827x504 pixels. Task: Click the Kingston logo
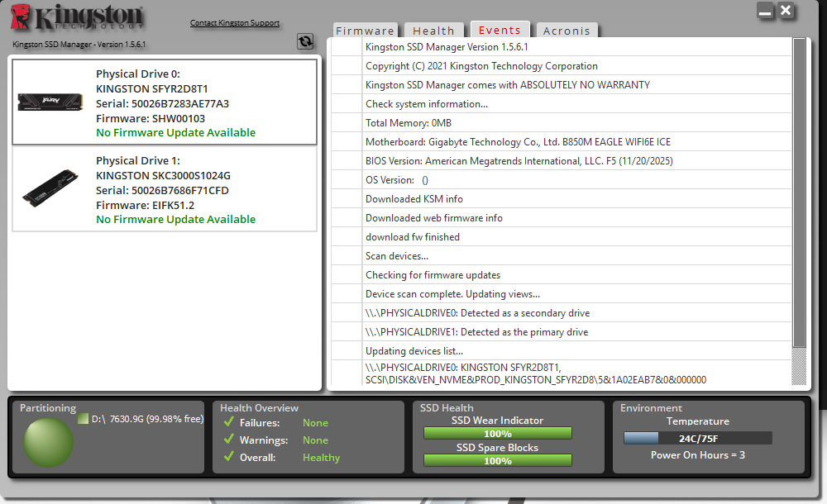pos(77,17)
